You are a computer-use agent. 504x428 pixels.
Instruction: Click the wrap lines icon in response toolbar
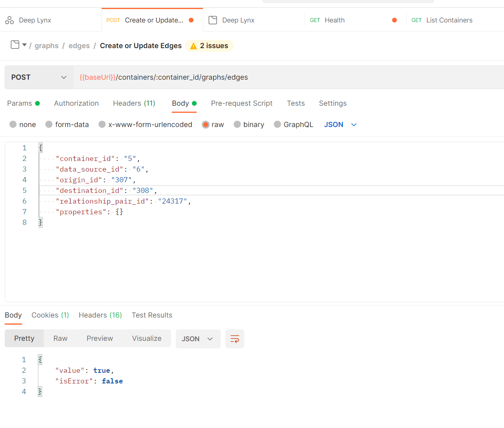coord(234,339)
